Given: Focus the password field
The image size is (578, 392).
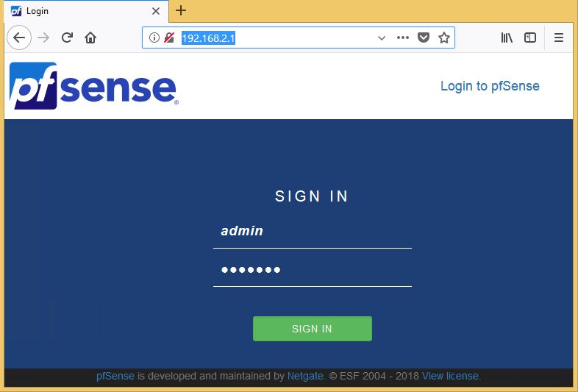Looking at the screenshot, I should click(313, 270).
